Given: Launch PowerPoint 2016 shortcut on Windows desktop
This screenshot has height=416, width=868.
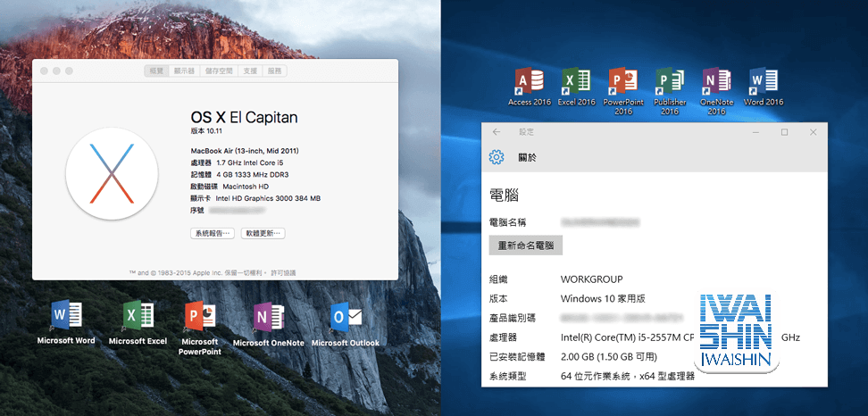Looking at the screenshot, I should 623,82.
